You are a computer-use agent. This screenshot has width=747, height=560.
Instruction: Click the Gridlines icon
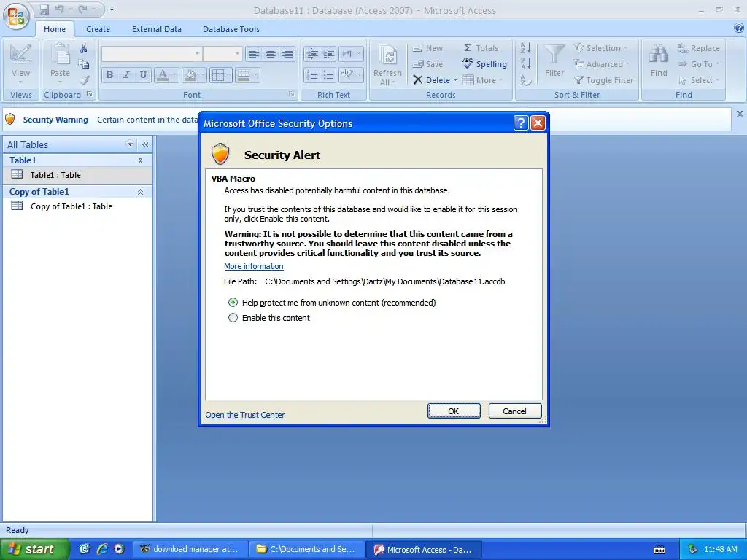point(218,75)
